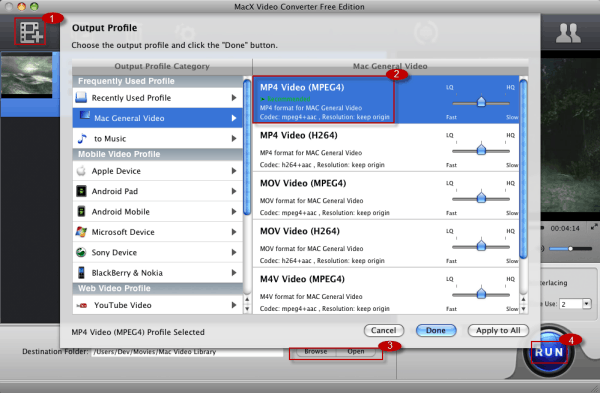Viewport: 600px width, 393px height.
Task: Expand Recently Used Profile arrow
Action: [x=234, y=98]
